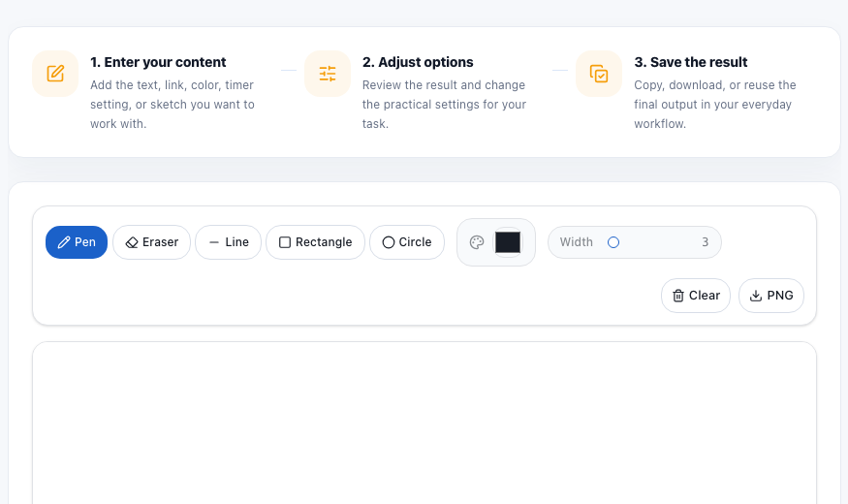Viewport: 848px width, 504px height.
Task: Activate the Circle shape tool
Action: (x=407, y=242)
